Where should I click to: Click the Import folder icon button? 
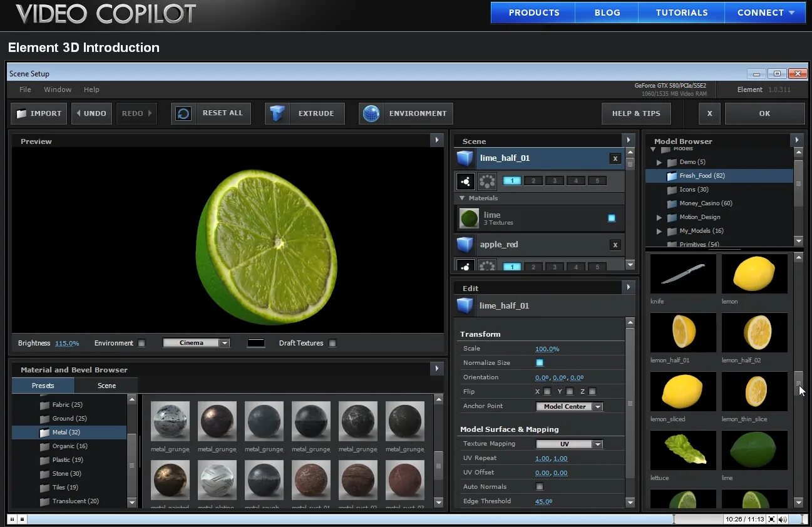coord(22,113)
